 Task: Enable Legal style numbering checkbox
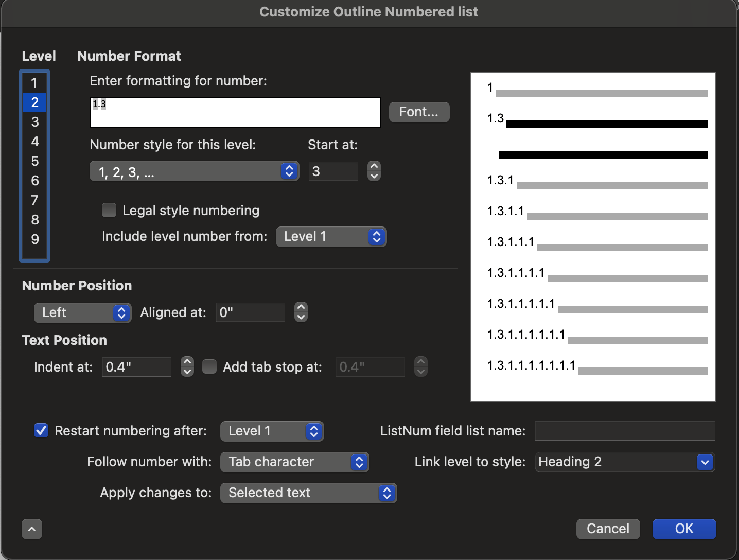click(x=109, y=210)
